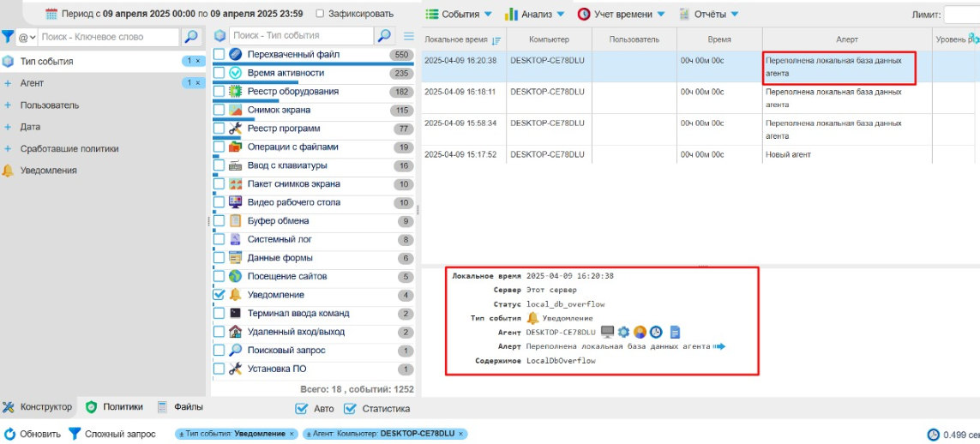
Task: Click the magnifier next to keyword search
Action: pyautogui.click(x=191, y=37)
